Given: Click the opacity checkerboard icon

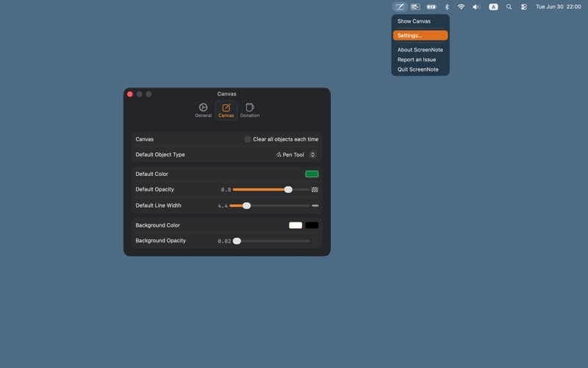Looking at the screenshot, I should pos(315,190).
